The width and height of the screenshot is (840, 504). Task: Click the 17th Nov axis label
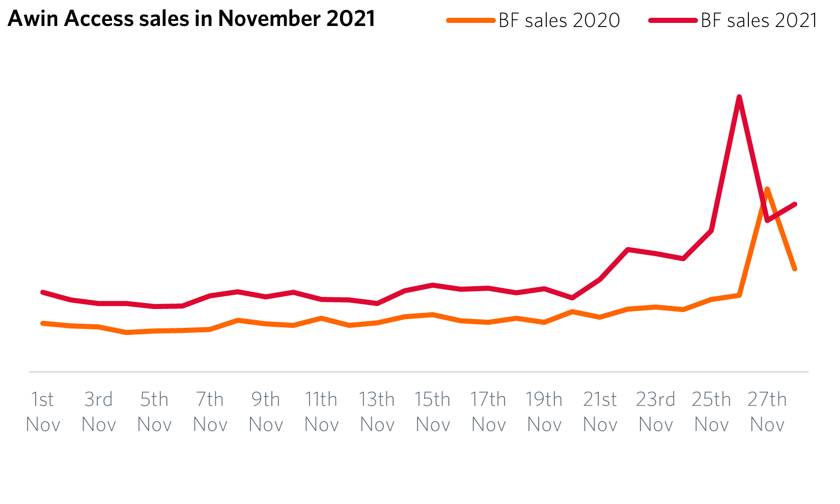click(489, 412)
